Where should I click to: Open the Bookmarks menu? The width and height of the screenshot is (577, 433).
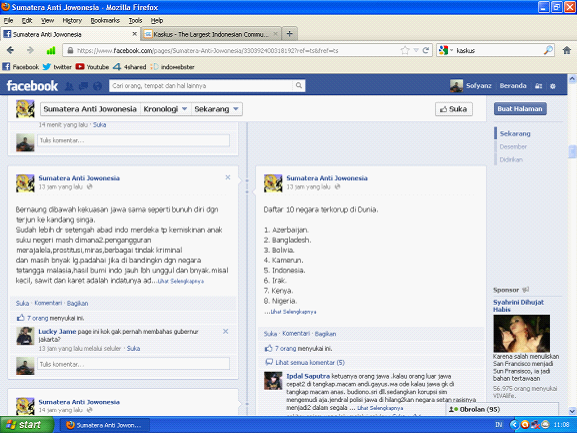(x=105, y=21)
